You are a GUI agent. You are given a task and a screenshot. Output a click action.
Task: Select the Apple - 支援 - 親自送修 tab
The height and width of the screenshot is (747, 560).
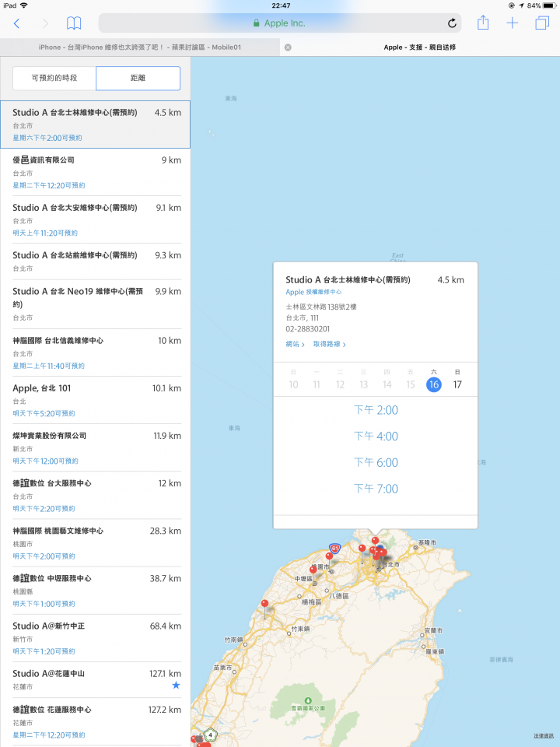pos(419,47)
